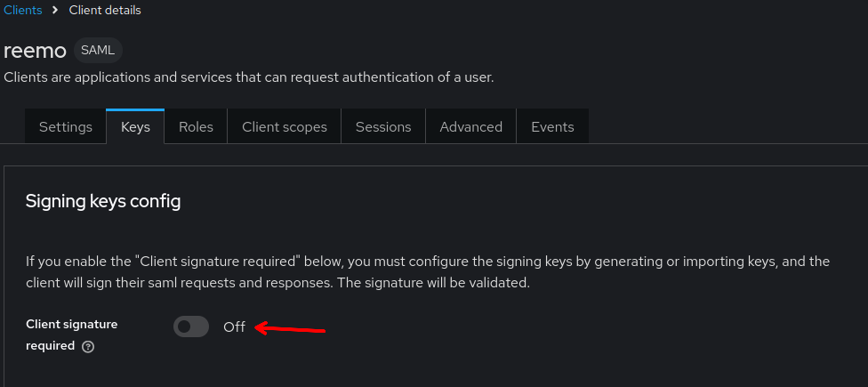Image resolution: width=868 pixels, height=387 pixels.
Task: Click the help icon beside Client signature required
Action: (88, 347)
